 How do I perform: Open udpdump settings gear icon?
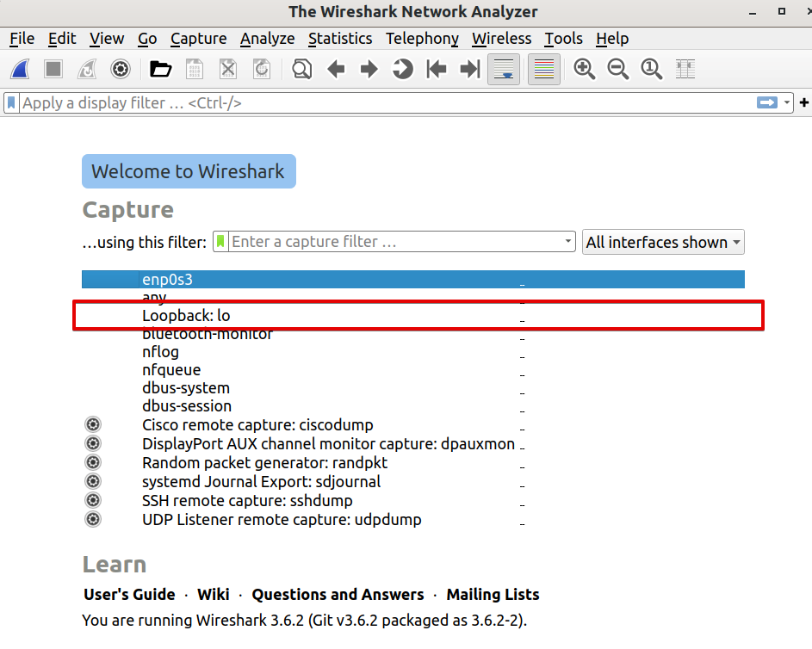(93, 519)
